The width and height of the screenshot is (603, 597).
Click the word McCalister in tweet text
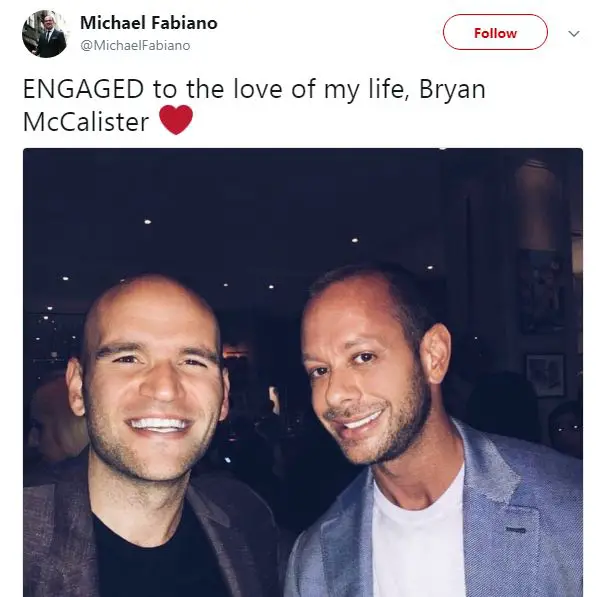[86, 122]
